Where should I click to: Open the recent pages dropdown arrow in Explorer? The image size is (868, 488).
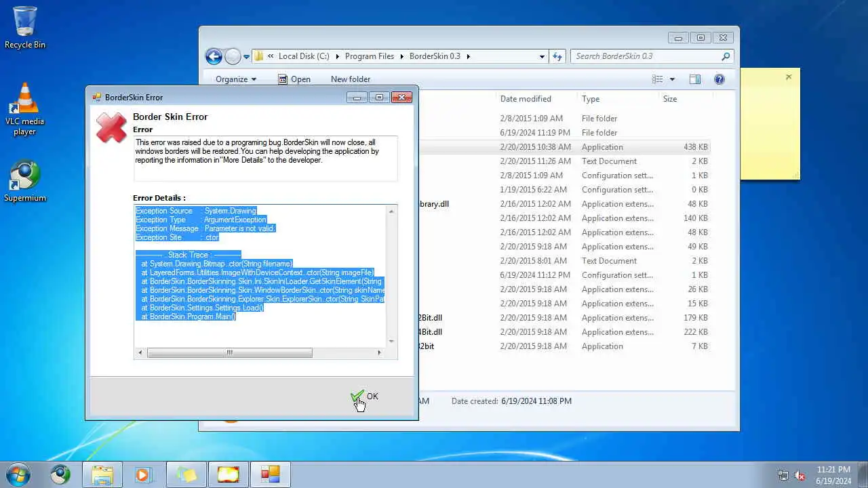(x=247, y=57)
